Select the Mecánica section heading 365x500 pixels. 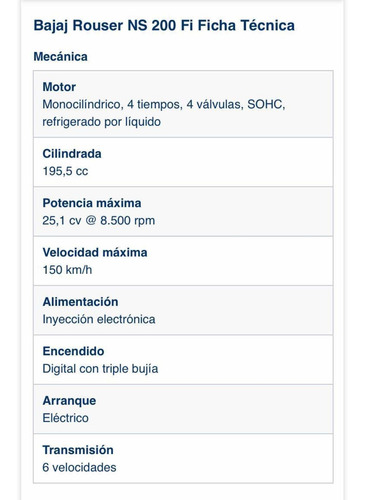[x=60, y=57]
